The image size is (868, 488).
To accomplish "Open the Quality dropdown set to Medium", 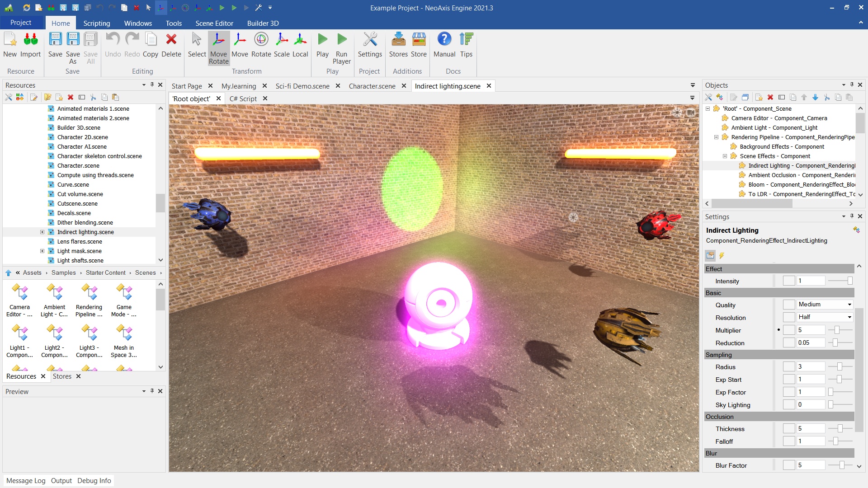I will tap(825, 305).
